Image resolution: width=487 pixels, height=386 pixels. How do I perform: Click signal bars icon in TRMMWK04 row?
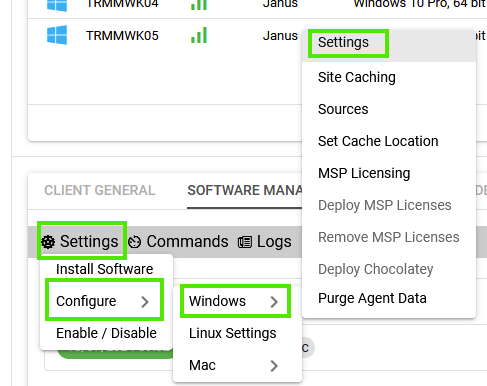pos(199,4)
